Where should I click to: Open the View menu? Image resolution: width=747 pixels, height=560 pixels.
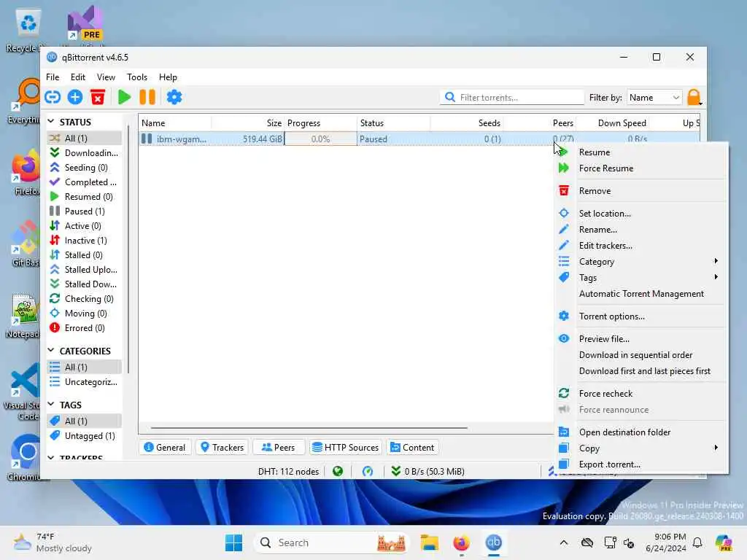106,77
